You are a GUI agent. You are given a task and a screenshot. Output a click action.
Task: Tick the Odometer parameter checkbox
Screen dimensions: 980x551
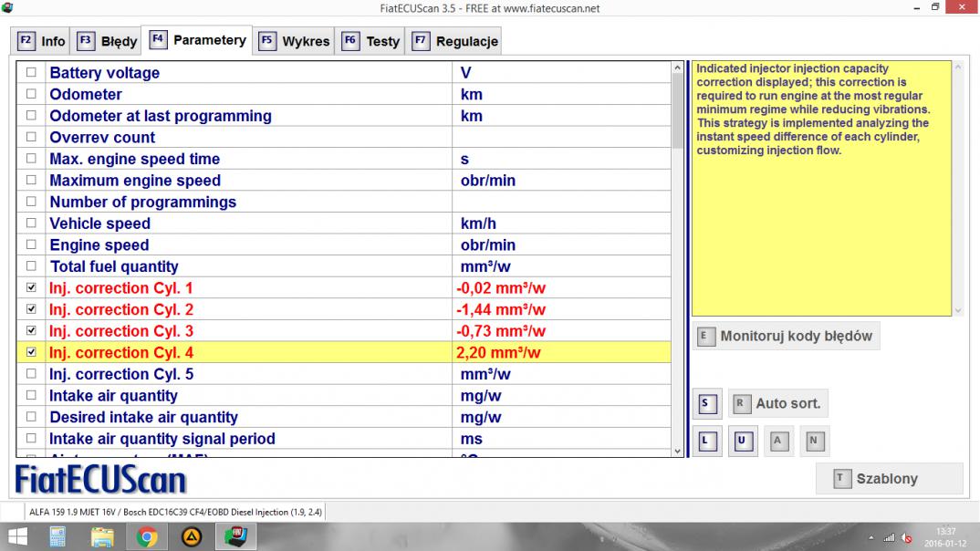pyautogui.click(x=31, y=94)
